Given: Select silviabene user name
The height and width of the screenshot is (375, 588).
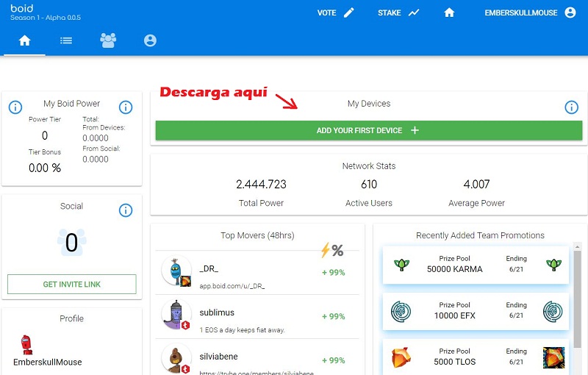Looking at the screenshot, I should 218,356.
